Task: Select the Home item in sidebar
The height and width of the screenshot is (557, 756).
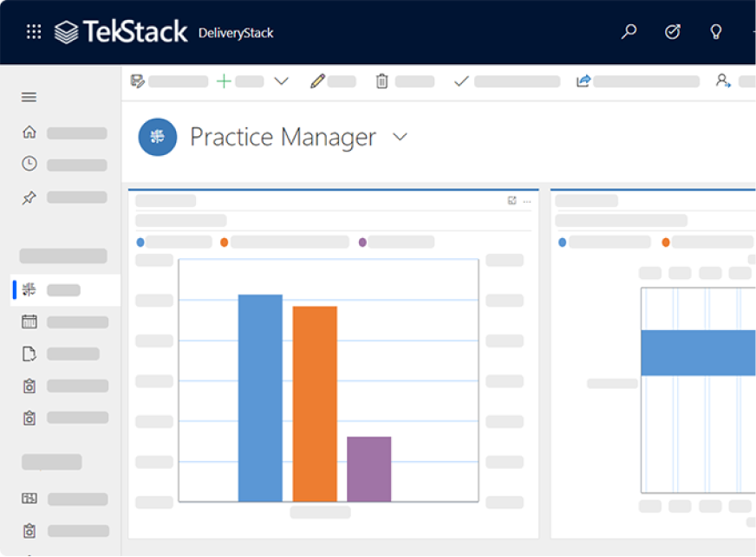Action: [x=29, y=132]
